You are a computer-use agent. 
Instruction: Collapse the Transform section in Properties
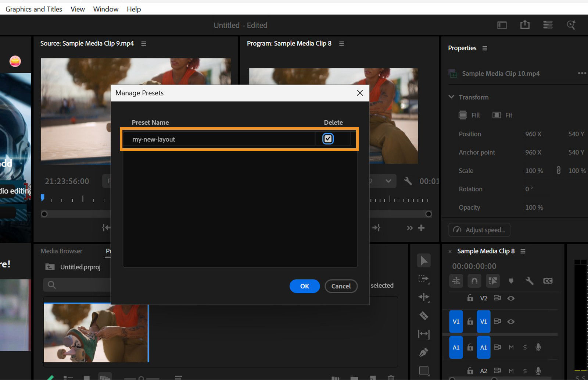coord(451,97)
